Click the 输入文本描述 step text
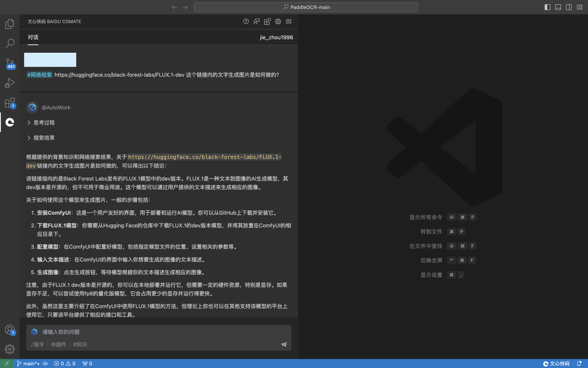Viewport: 588px width, 368px height. (53, 260)
